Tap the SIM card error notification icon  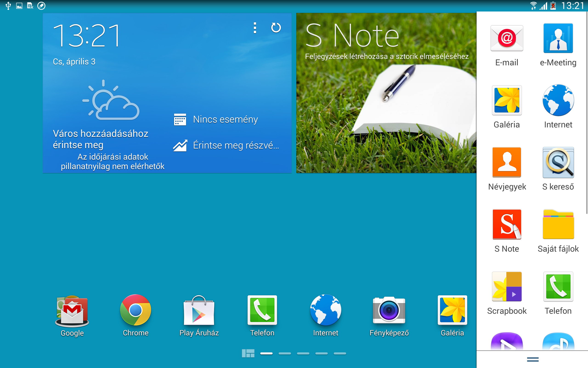(x=30, y=6)
